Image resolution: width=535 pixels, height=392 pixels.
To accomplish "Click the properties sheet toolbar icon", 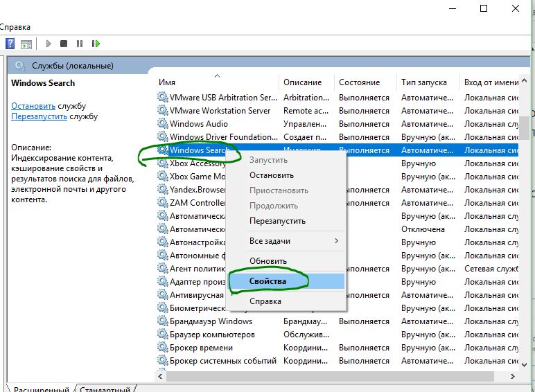I will [26, 44].
